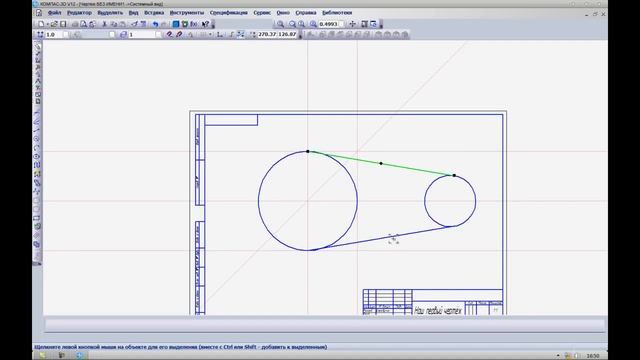
Task: Click the midpoint handle on green line
Action: pyautogui.click(x=381, y=163)
